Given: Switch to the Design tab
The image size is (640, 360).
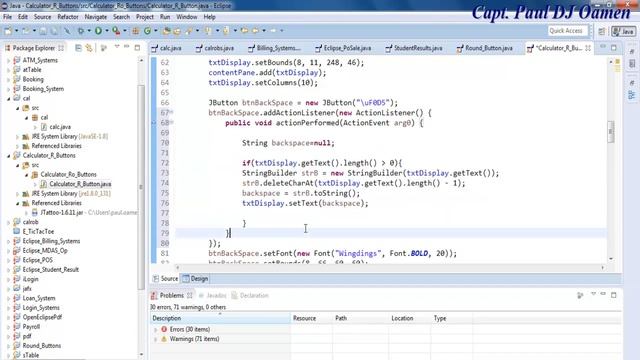Looking at the screenshot, I should point(196,279).
